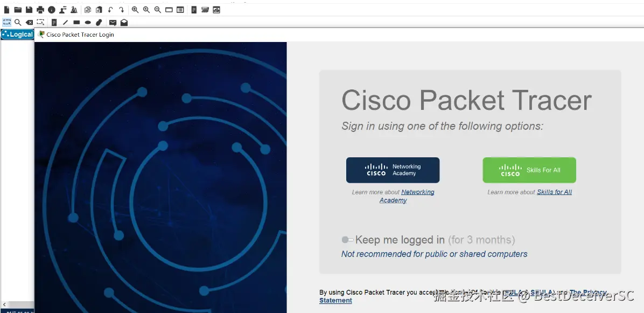Choose the Resize Shape dashed-box tool

click(40, 22)
